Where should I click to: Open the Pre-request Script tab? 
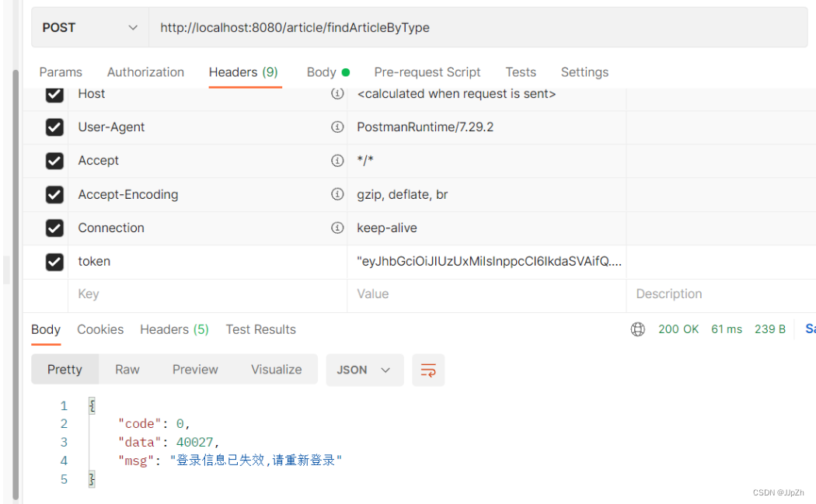[x=427, y=72]
